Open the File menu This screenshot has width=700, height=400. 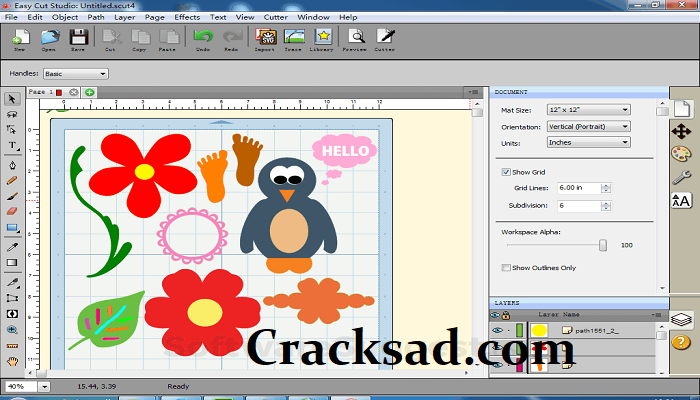(x=11, y=17)
